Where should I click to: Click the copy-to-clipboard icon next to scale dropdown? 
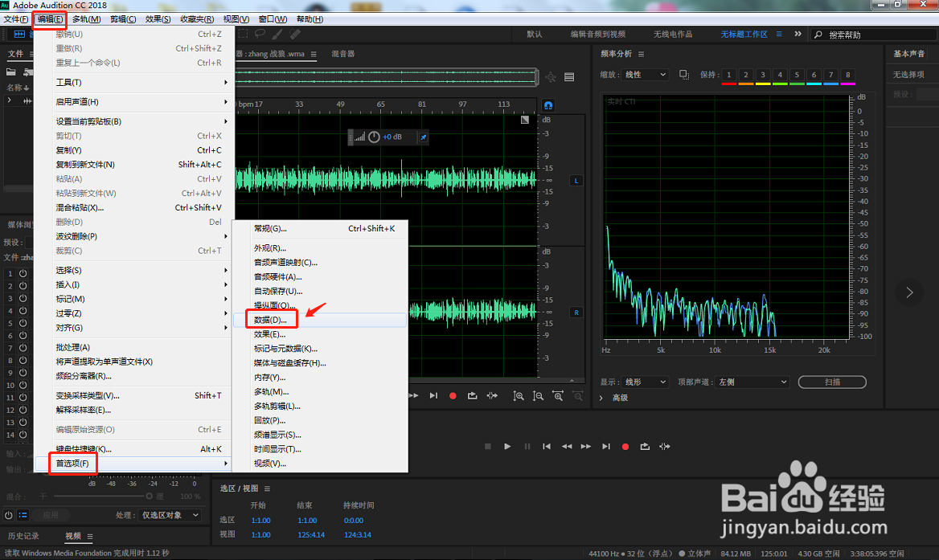[684, 74]
